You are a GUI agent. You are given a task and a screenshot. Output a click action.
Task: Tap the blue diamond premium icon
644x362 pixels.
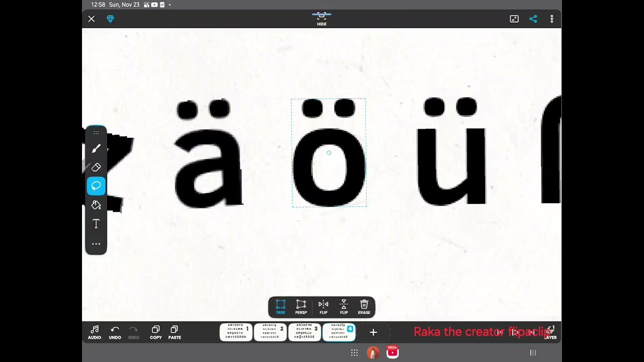click(110, 19)
